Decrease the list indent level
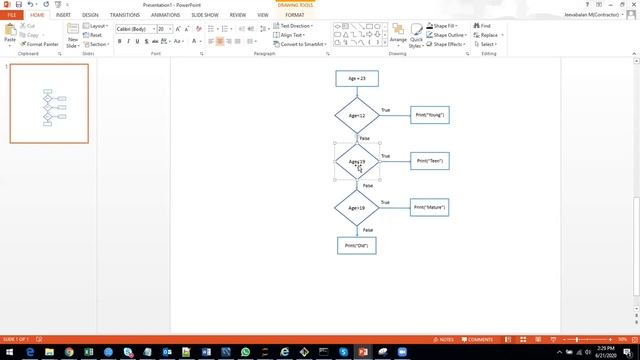This screenshot has width=640, height=360. coord(242,29)
